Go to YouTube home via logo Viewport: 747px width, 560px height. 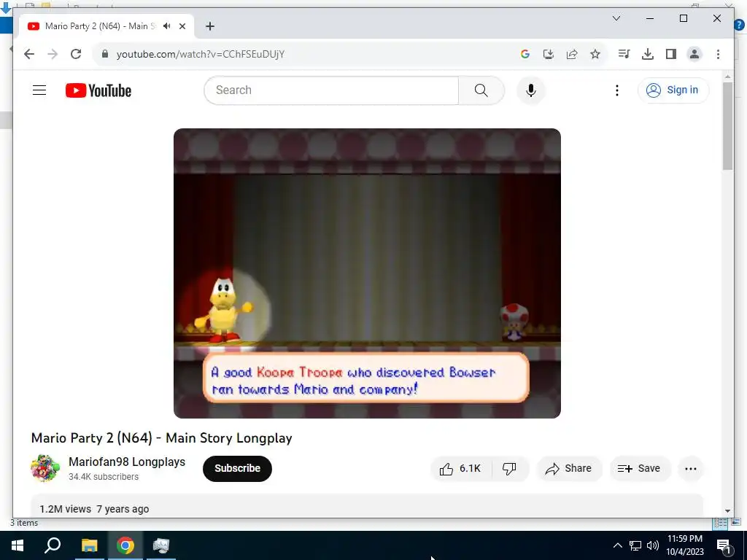click(98, 90)
